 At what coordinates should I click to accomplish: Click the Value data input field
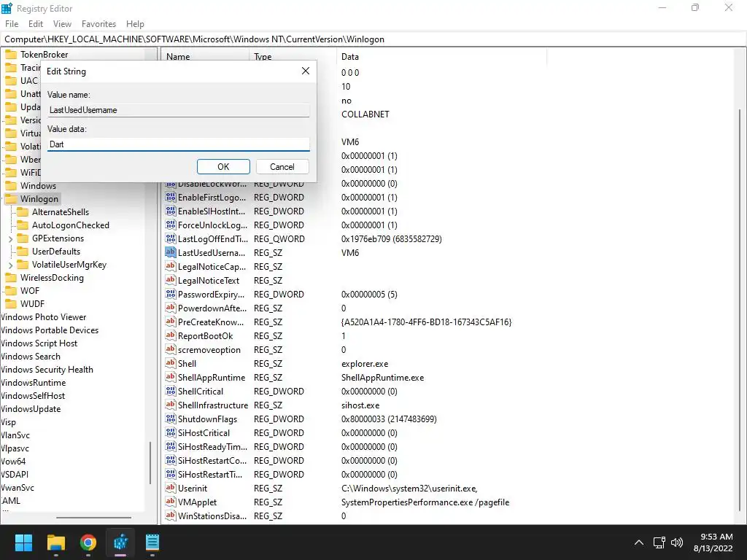pyautogui.click(x=178, y=144)
